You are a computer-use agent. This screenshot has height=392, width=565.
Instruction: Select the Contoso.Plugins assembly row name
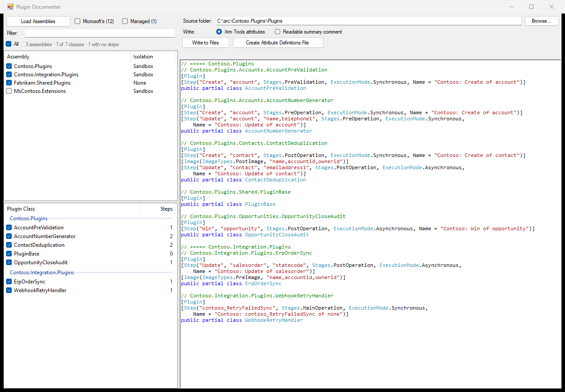pyautogui.click(x=33, y=66)
